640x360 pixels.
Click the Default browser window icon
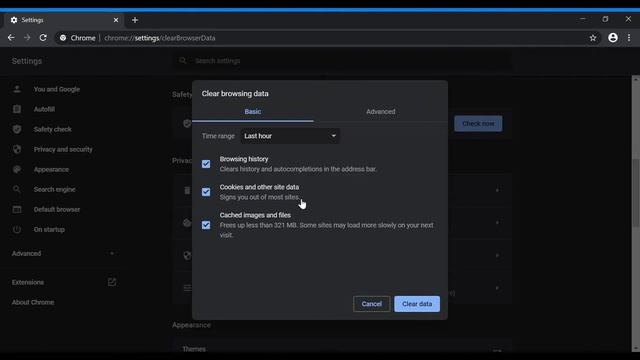click(17, 209)
